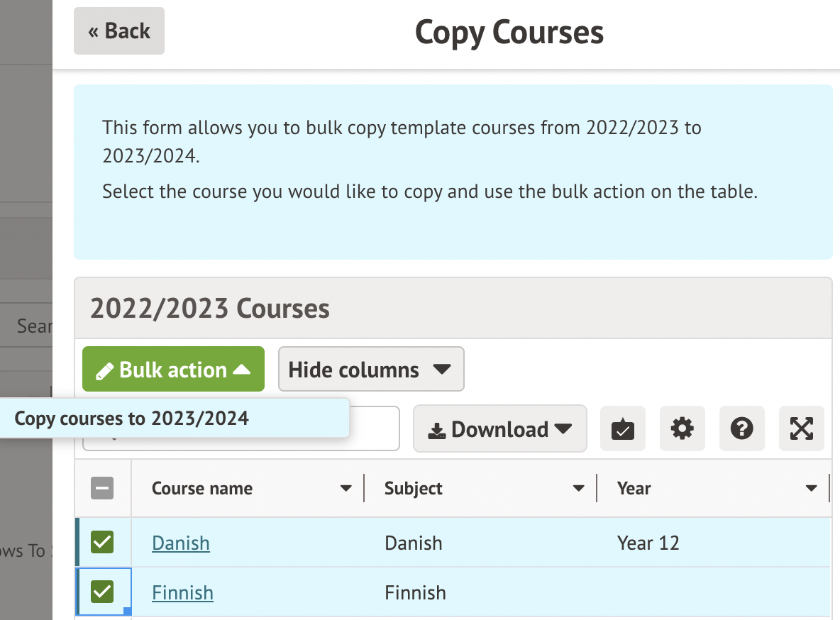The image size is (840, 620).
Task: Toggle the select-all header checkbox
Action: coord(102,488)
